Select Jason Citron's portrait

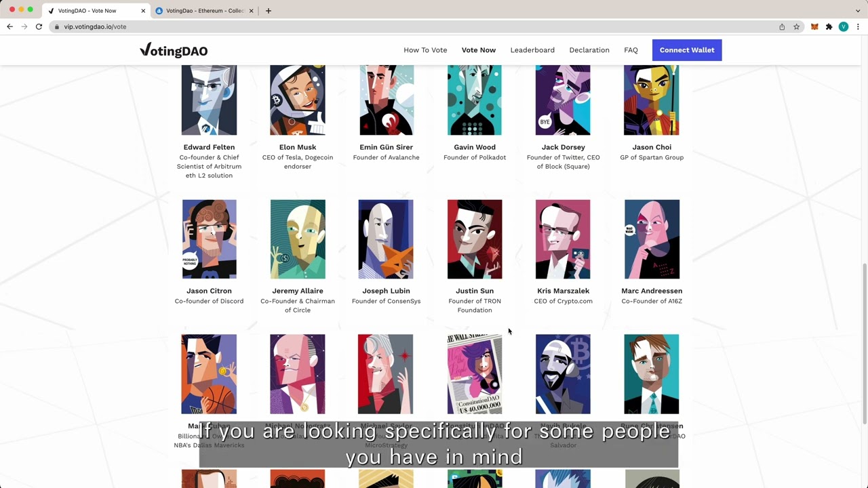[x=209, y=239]
